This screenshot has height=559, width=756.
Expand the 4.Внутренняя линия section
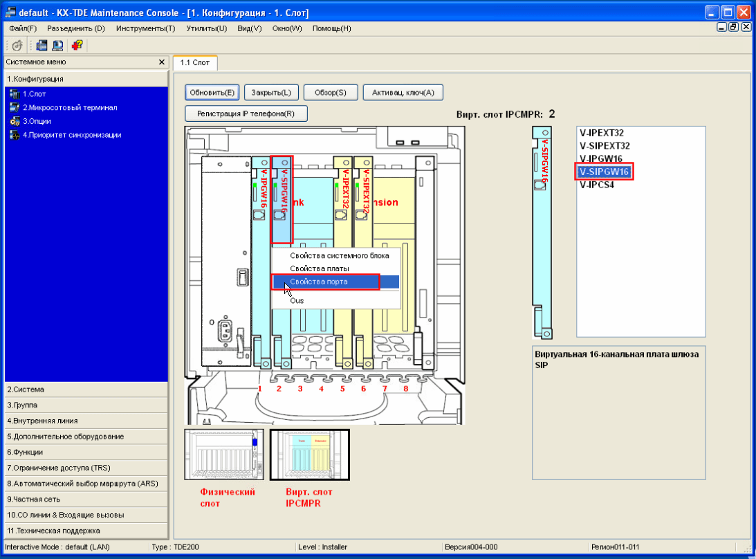(86, 421)
